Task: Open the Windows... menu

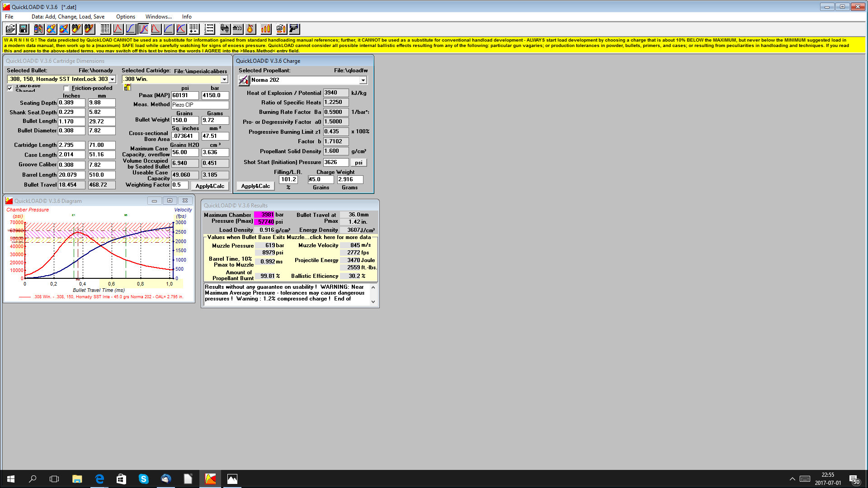Action: [x=158, y=17]
